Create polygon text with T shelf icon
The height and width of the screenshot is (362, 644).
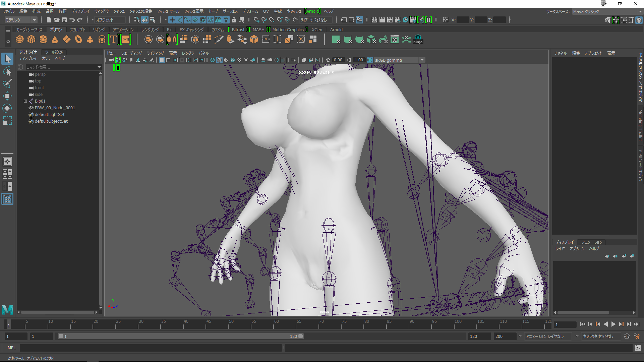click(114, 40)
